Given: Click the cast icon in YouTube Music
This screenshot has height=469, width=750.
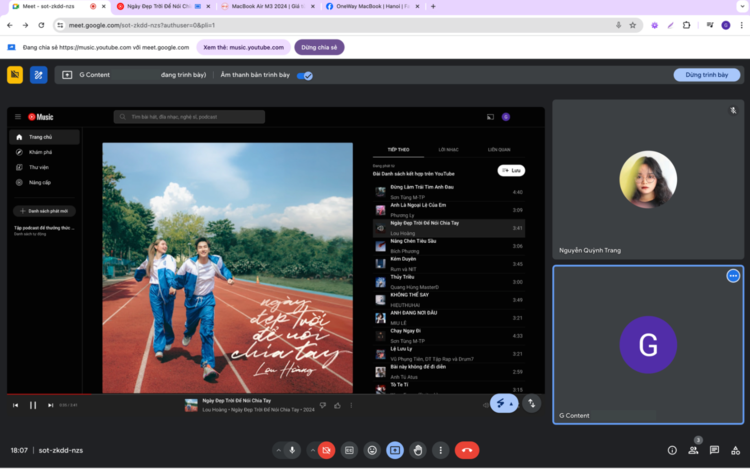Looking at the screenshot, I should click(x=490, y=117).
